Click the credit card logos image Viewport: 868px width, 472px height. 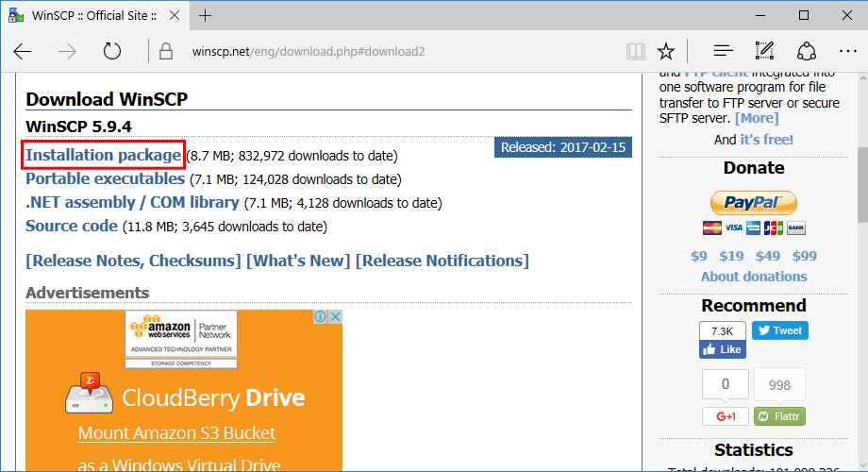(x=754, y=228)
